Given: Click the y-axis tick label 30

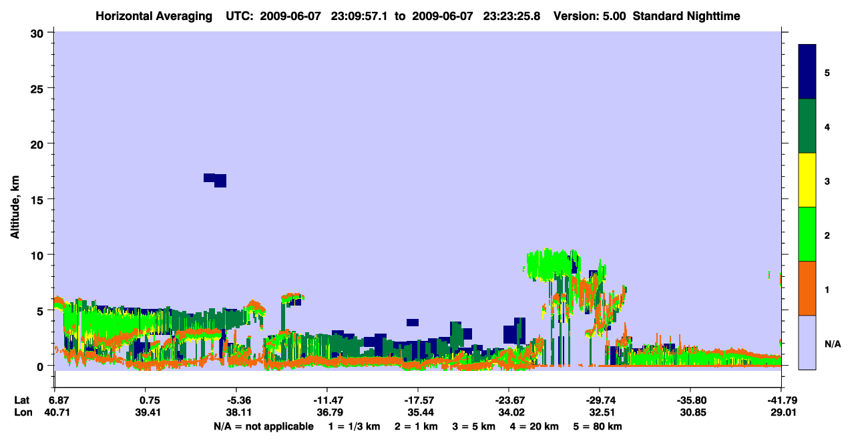Looking at the screenshot, I should (x=38, y=33).
